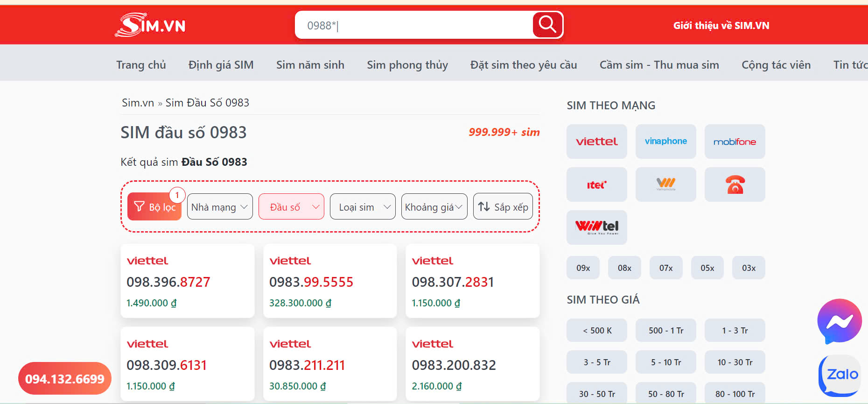Choose price range 3 - 5 Tr

[x=597, y=362]
